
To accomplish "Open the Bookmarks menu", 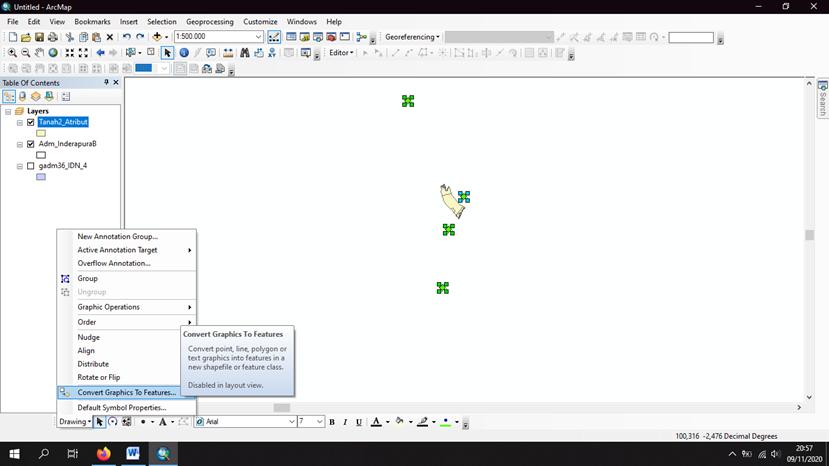I will point(93,22).
